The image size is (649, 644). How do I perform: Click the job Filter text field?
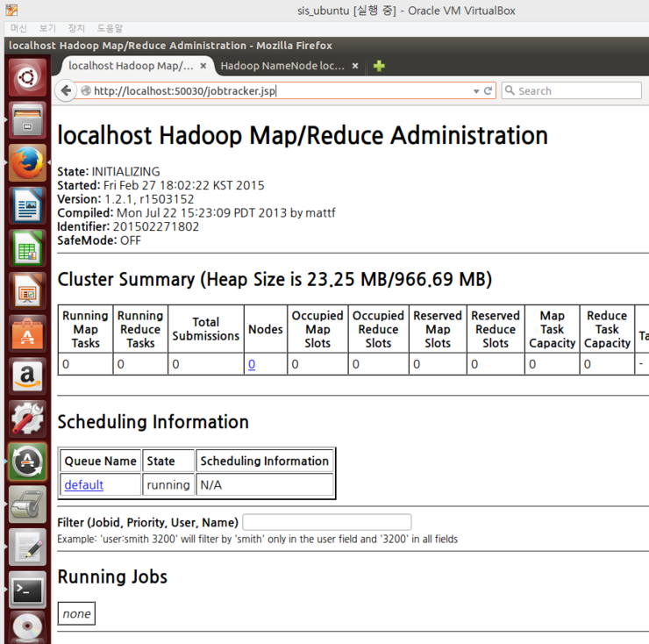[326, 522]
